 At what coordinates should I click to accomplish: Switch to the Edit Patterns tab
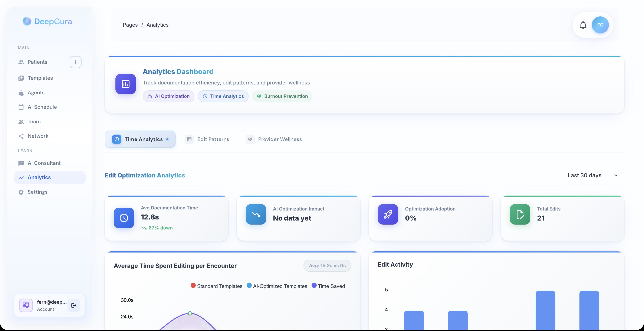207,139
